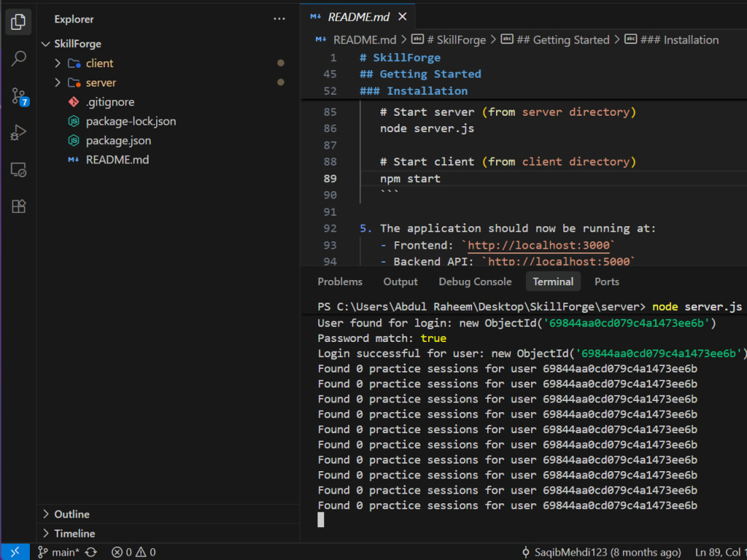Click the sticky header '# SkillForge' line
Image resolution: width=747 pixels, height=560 pixels.
coord(400,57)
